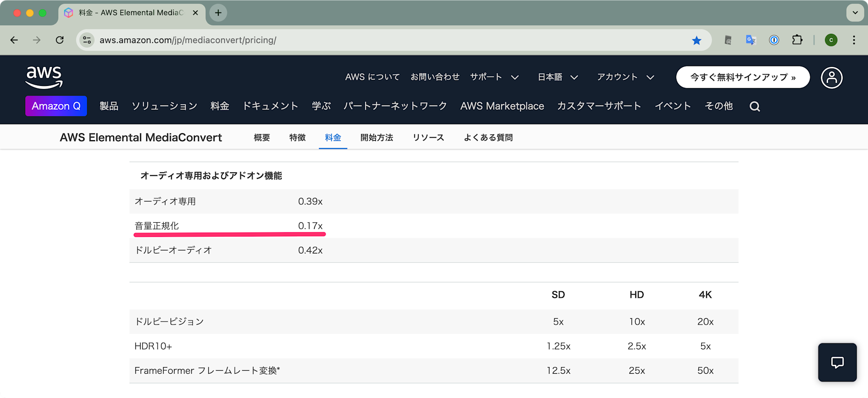Bookmark star icon in address bar

697,40
